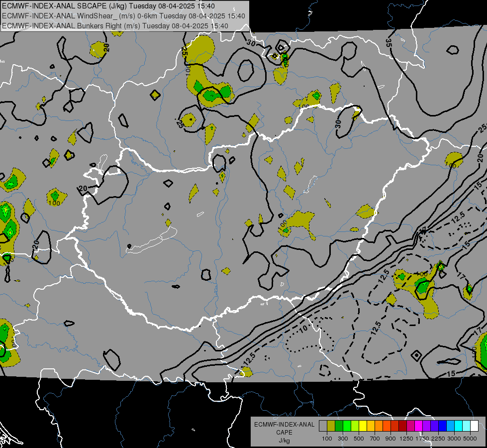This screenshot has height=448, width=487.
Task: Pick the yellow-green legend swatch
Action: point(355,426)
